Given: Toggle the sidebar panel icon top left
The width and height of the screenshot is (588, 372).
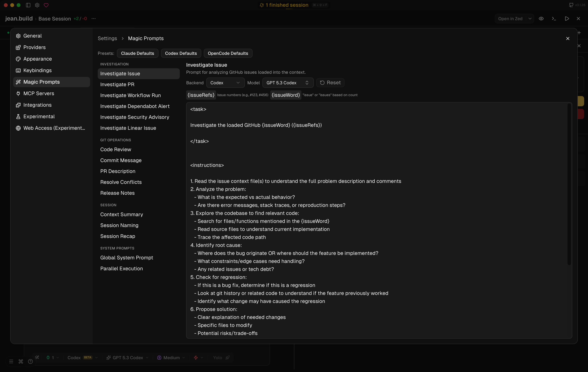Looking at the screenshot, I should pyautogui.click(x=28, y=5).
